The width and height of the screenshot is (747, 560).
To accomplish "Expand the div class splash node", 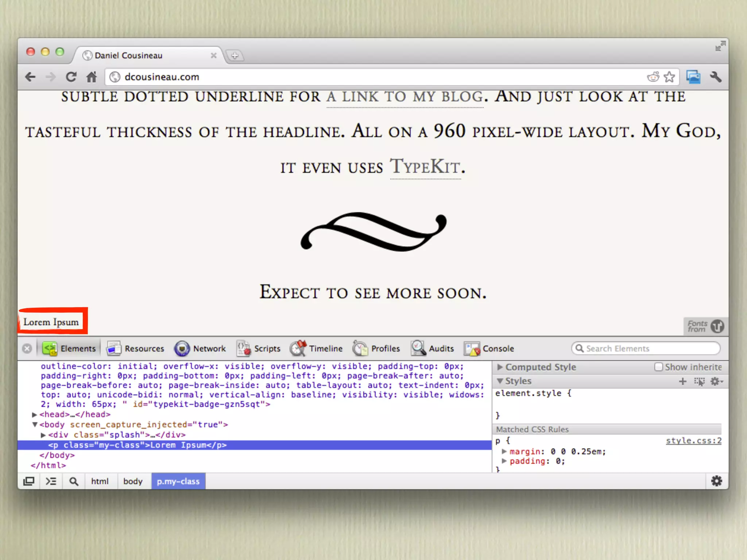I will pyautogui.click(x=43, y=435).
